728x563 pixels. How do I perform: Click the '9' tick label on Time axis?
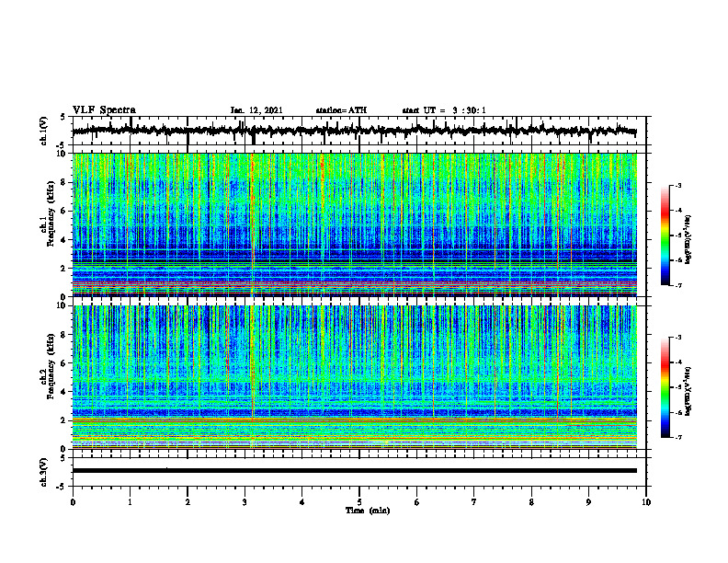[588, 502]
